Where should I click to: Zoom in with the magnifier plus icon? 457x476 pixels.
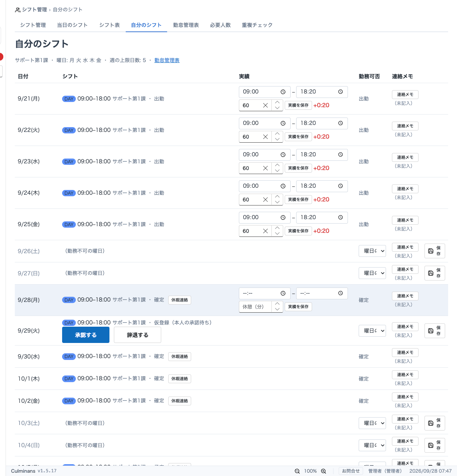(324, 471)
